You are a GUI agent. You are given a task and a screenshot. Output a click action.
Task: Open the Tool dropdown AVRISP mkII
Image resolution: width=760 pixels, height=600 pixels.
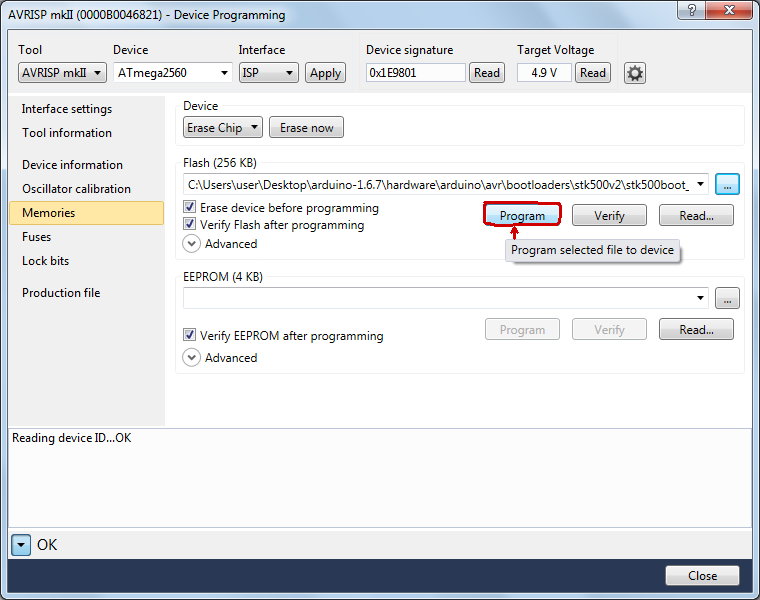(62, 73)
